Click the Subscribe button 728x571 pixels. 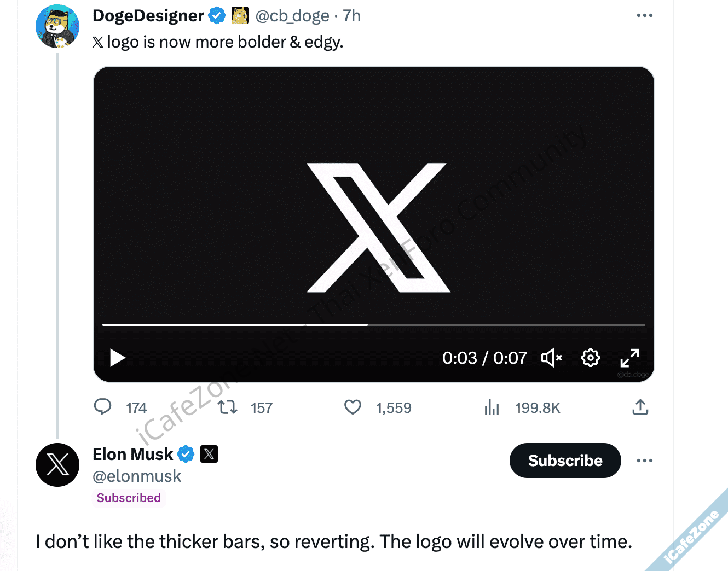[565, 461]
